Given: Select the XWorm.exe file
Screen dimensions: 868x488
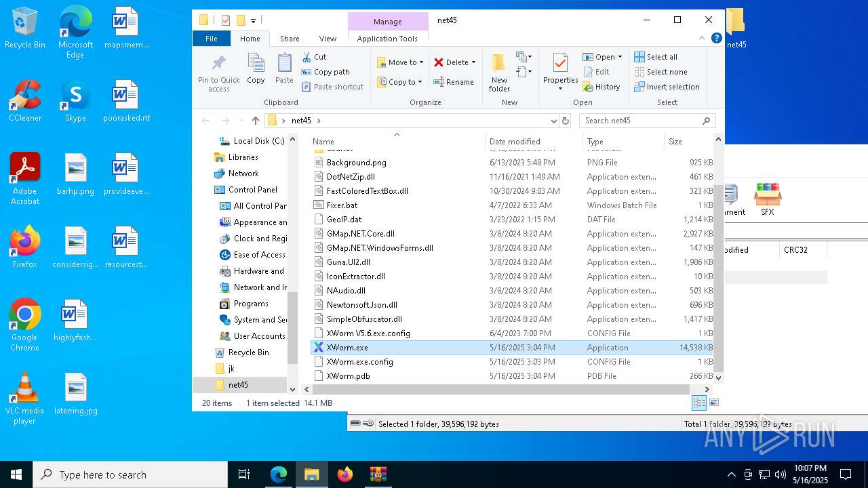Looking at the screenshot, I should (x=512, y=348).
